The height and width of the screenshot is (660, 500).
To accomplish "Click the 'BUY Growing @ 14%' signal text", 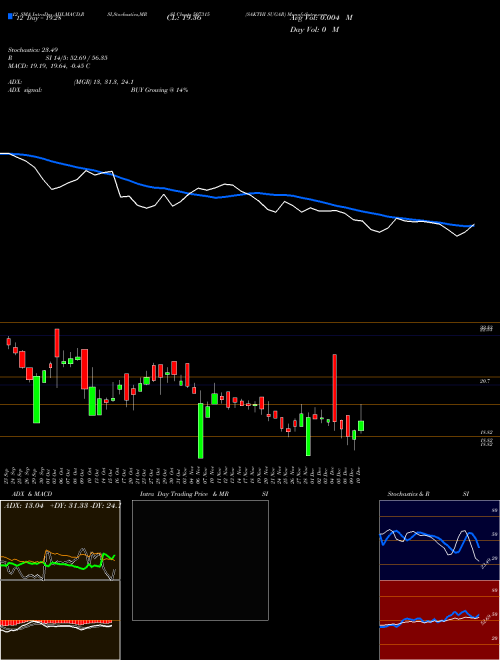I will (159, 90).
